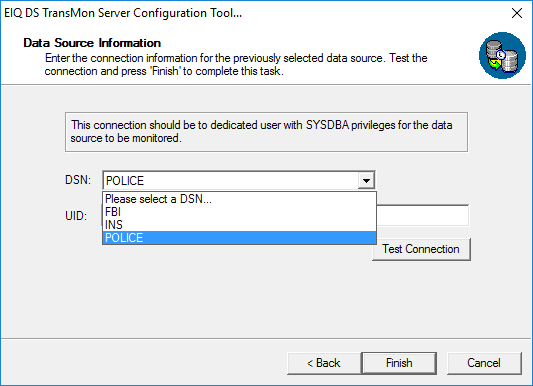The image size is (533, 386).
Task: Click the database monitor icon in header
Action: pos(502,55)
